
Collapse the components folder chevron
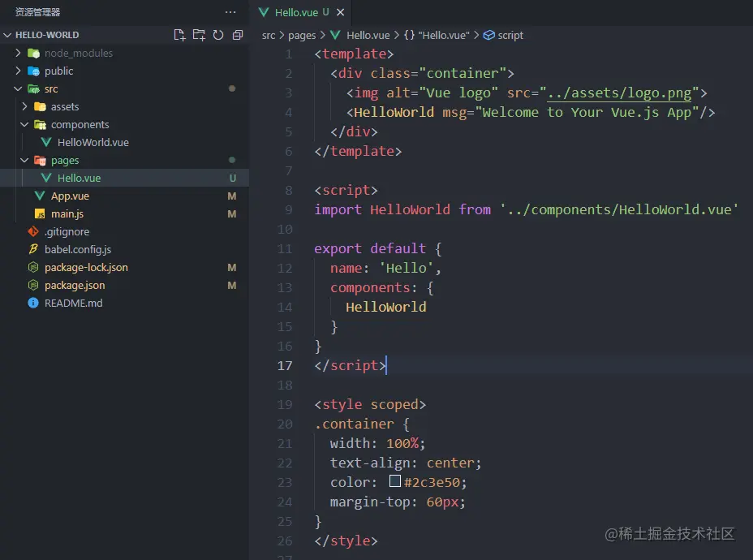tap(25, 124)
